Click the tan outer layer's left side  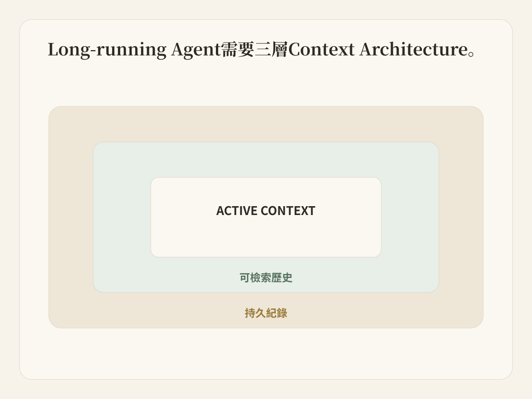pos(71,217)
